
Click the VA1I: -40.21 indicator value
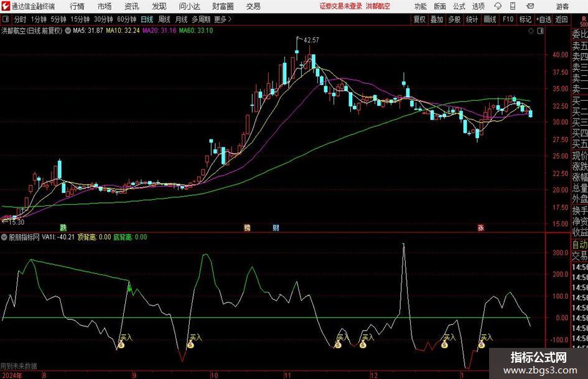click(x=58, y=237)
